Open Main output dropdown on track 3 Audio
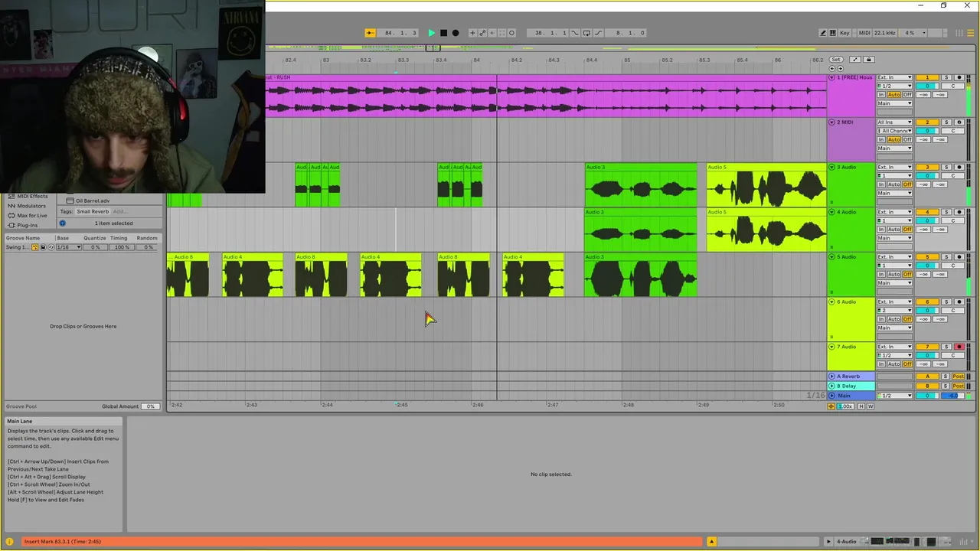The image size is (980, 551). click(894, 193)
